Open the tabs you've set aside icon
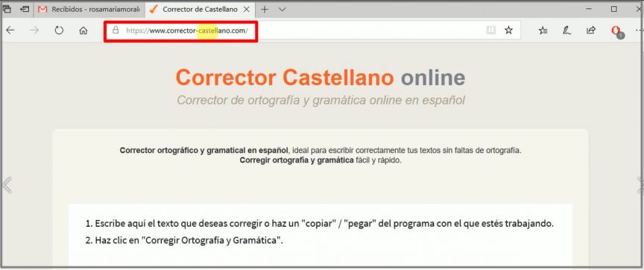 [7, 9]
